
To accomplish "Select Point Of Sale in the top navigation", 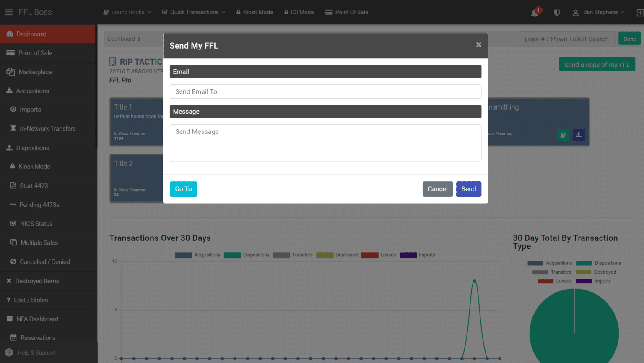I will (346, 12).
